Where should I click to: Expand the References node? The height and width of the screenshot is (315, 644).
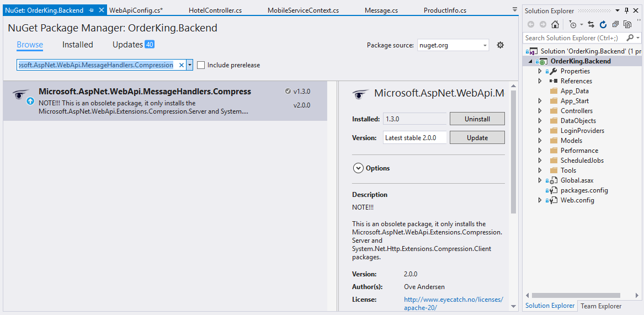tap(540, 81)
